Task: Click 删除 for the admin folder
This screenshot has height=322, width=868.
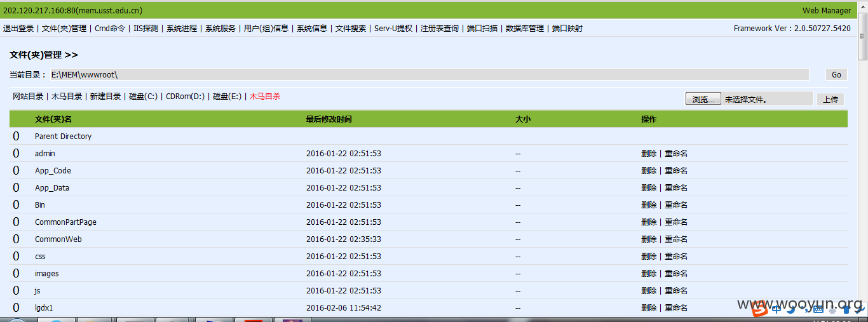Action: click(x=649, y=154)
